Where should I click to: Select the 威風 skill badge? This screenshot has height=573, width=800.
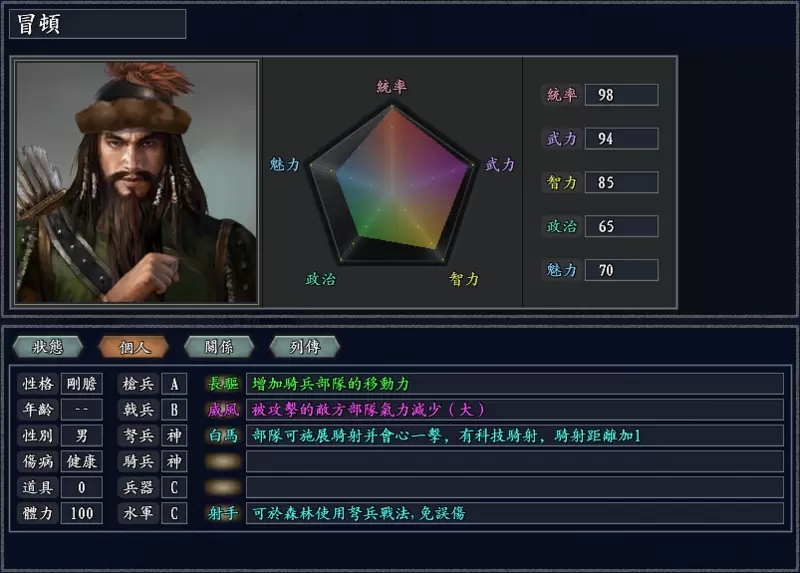223,410
